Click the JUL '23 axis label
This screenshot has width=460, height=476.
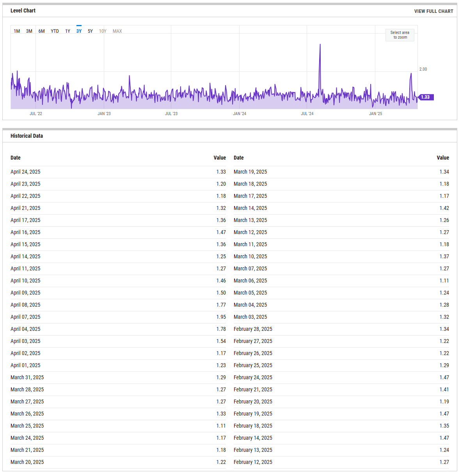[x=171, y=114]
